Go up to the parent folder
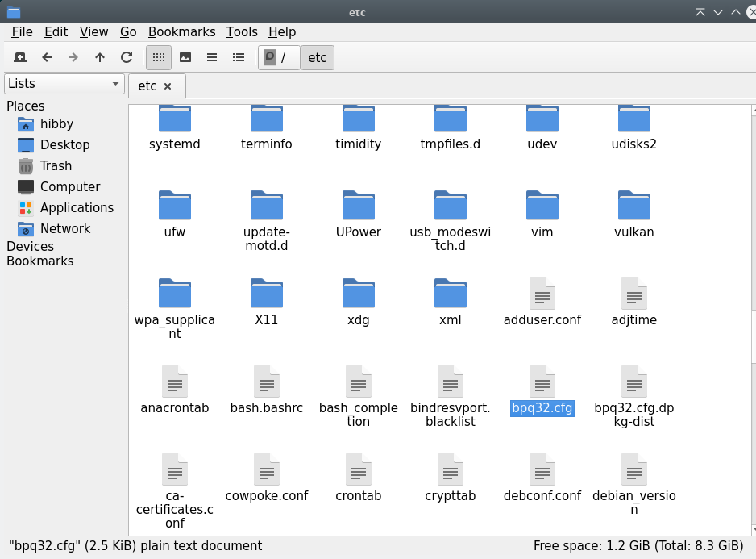The width and height of the screenshot is (756, 559). point(100,57)
